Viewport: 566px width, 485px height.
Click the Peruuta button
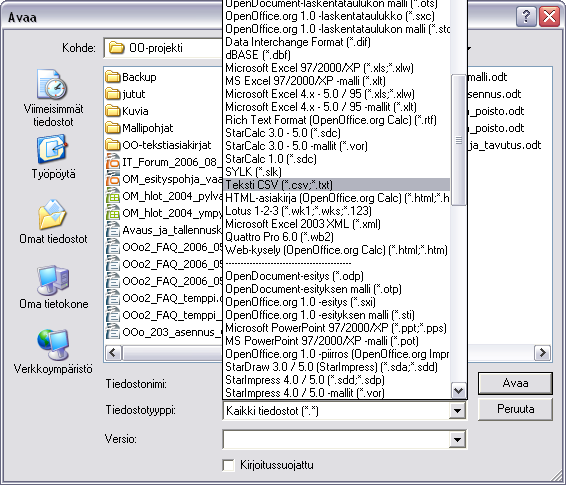[x=515, y=409]
